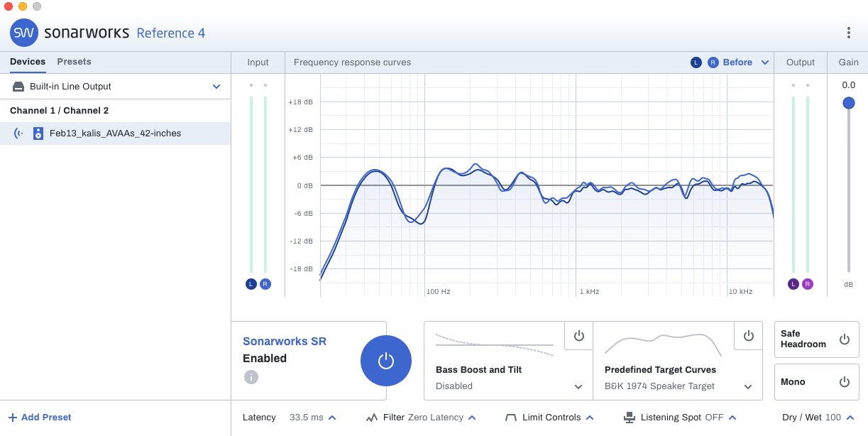Click the +12 dB axis label
The width and height of the screenshot is (868, 436).
pos(300,130)
